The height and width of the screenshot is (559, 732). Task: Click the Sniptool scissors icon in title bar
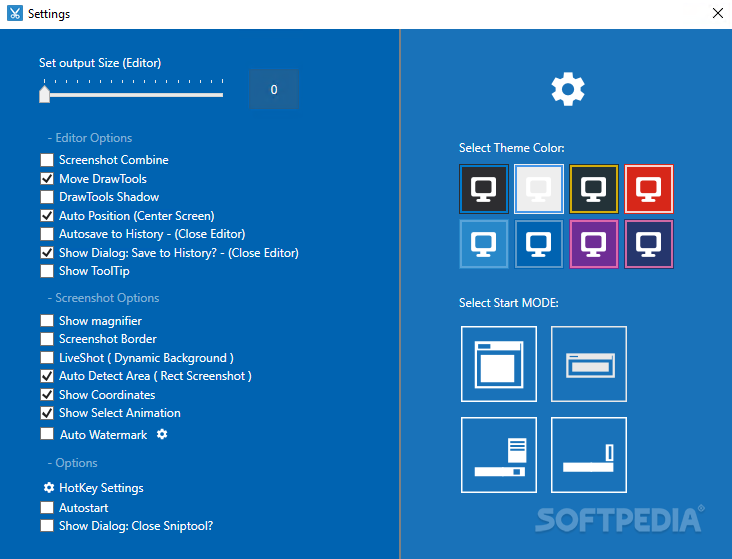point(14,14)
